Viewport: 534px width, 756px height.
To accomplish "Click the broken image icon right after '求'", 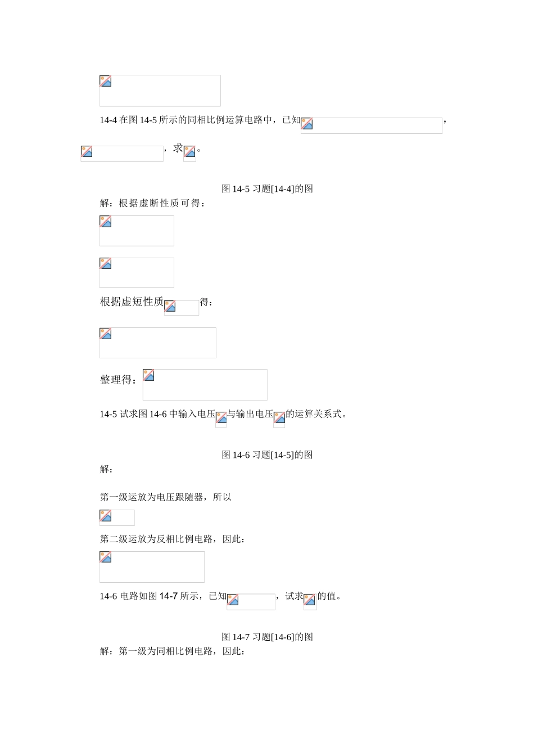I will click(x=189, y=153).
